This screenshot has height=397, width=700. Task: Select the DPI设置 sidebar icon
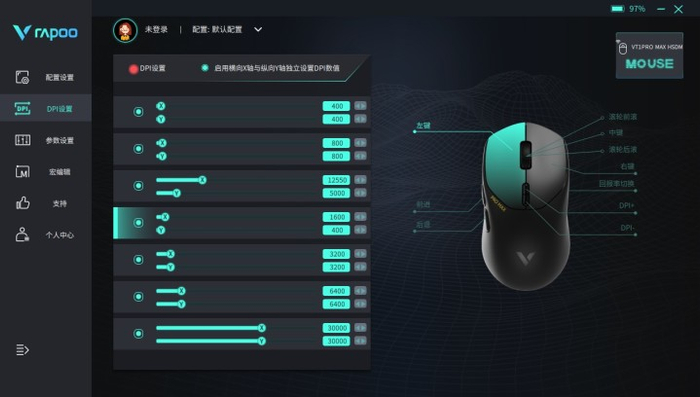22,109
